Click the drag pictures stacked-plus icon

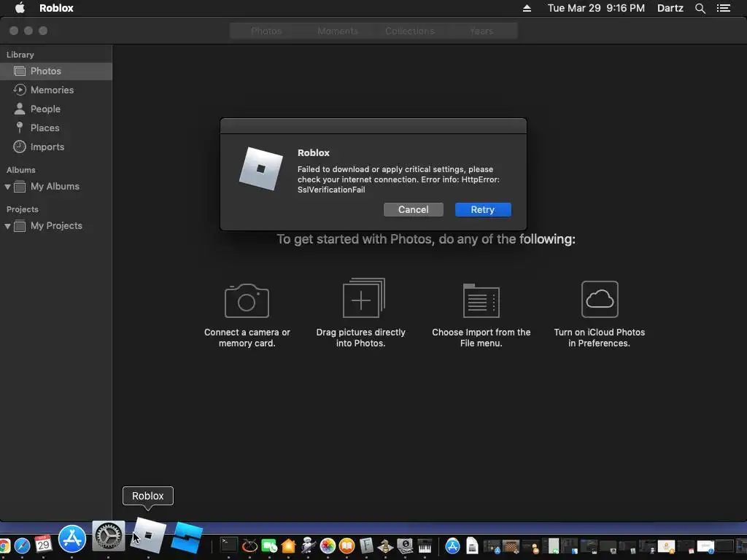(x=363, y=298)
